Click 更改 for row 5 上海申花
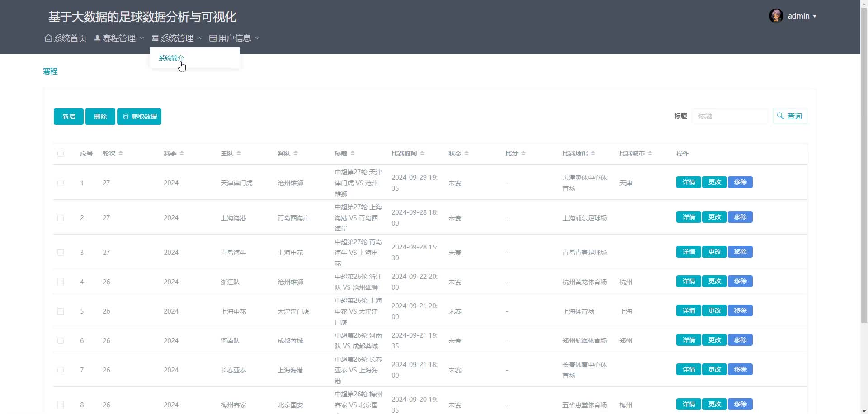Image resolution: width=868 pixels, height=414 pixels. (714, 310)
